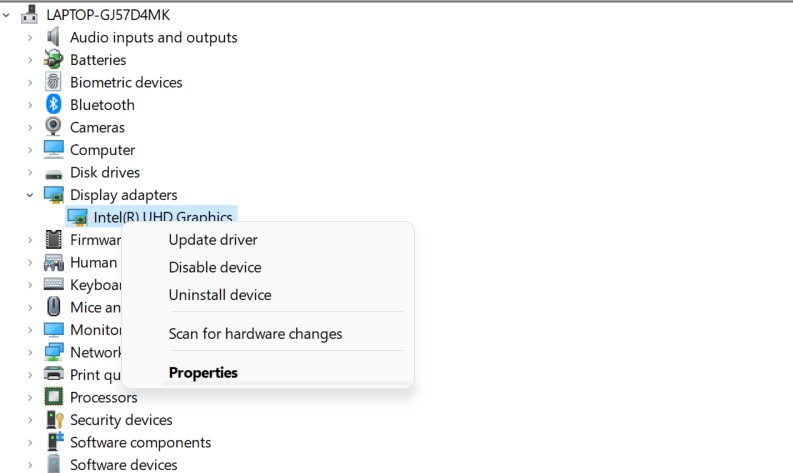
Task: Collapse the Display adapters category
Action: [30, 195]
